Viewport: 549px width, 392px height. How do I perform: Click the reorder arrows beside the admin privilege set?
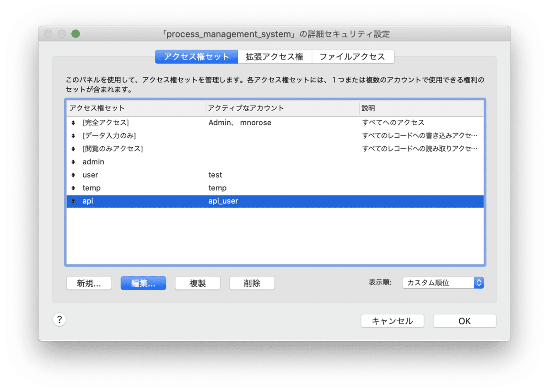73,161
